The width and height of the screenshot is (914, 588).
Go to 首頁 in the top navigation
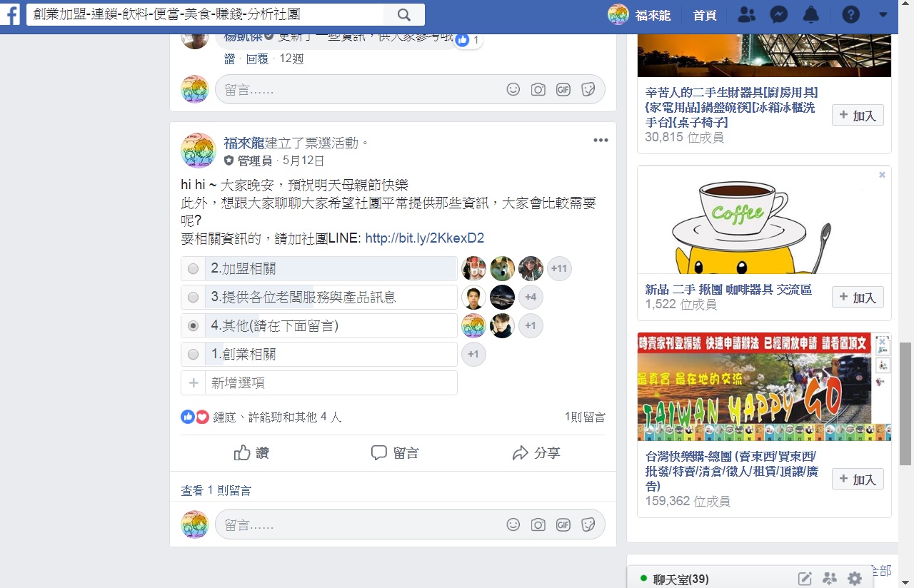(705, 15)
